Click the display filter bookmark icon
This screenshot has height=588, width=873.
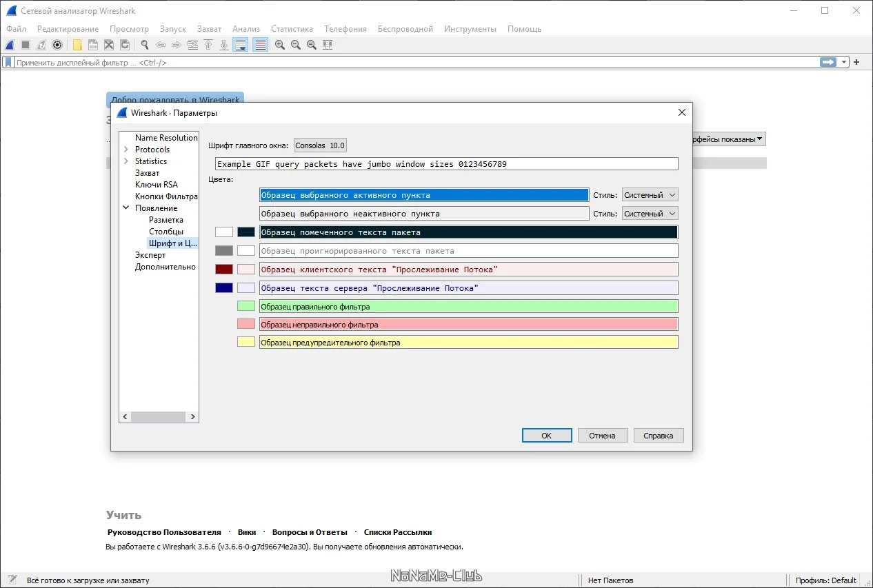point(8,62)
